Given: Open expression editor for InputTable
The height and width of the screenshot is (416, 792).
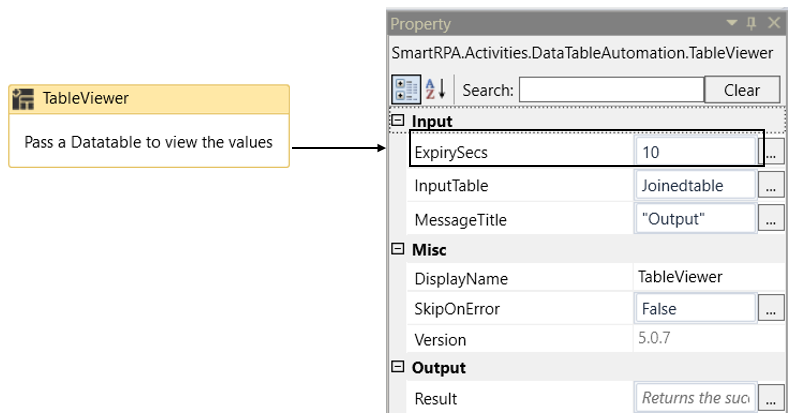Looking at the screenshot, I should point(772,185).
